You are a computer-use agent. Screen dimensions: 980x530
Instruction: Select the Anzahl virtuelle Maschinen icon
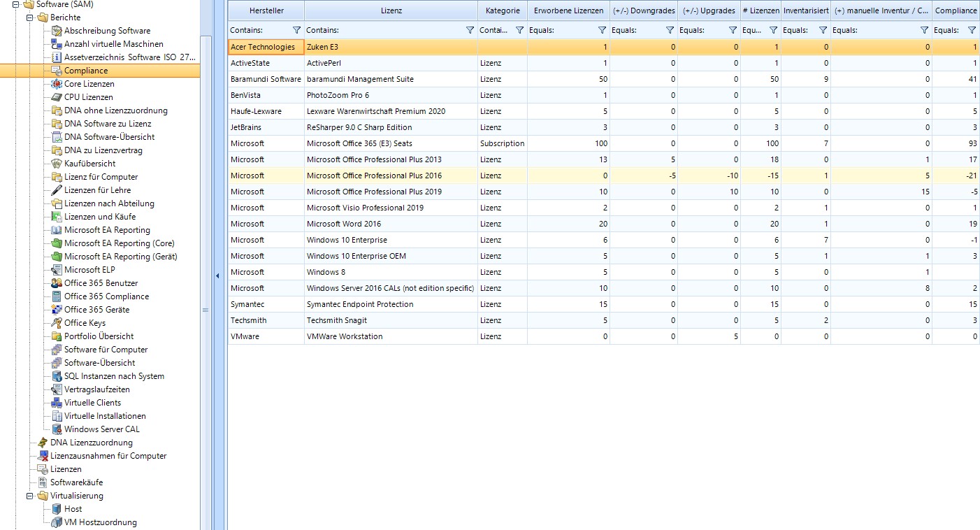pos(57,44)
